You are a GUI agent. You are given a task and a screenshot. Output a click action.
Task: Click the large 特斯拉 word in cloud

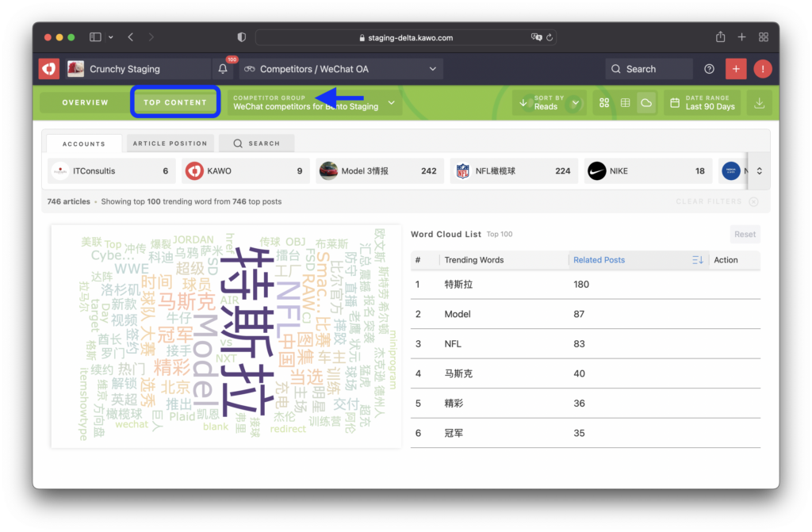click(247, 331)
